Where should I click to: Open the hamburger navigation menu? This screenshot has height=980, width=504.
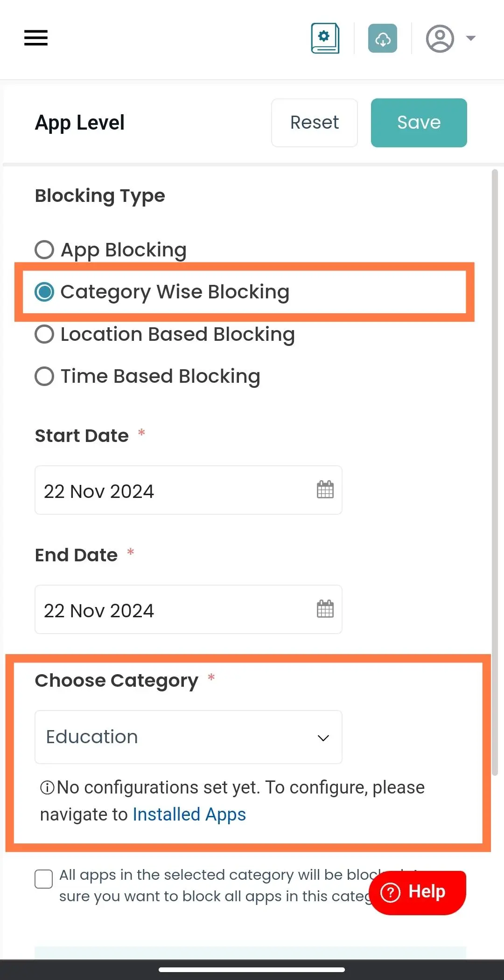tap(36, 38)
